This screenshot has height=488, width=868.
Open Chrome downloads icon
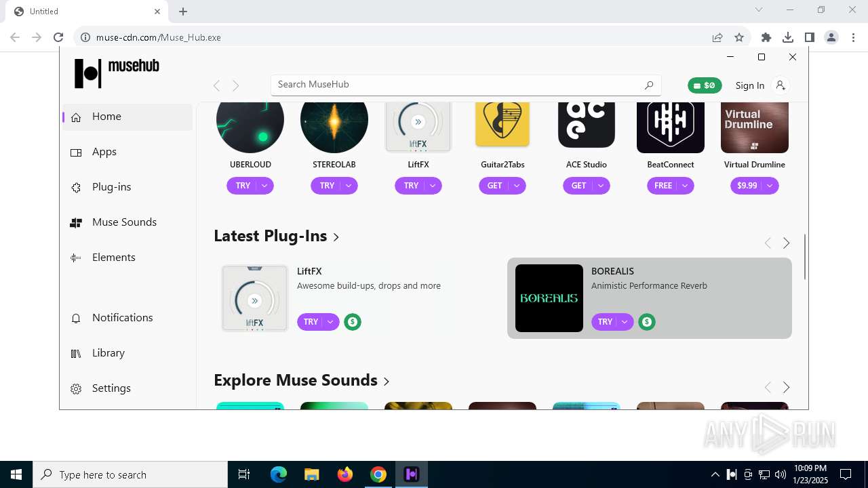[x=788, y=37]
